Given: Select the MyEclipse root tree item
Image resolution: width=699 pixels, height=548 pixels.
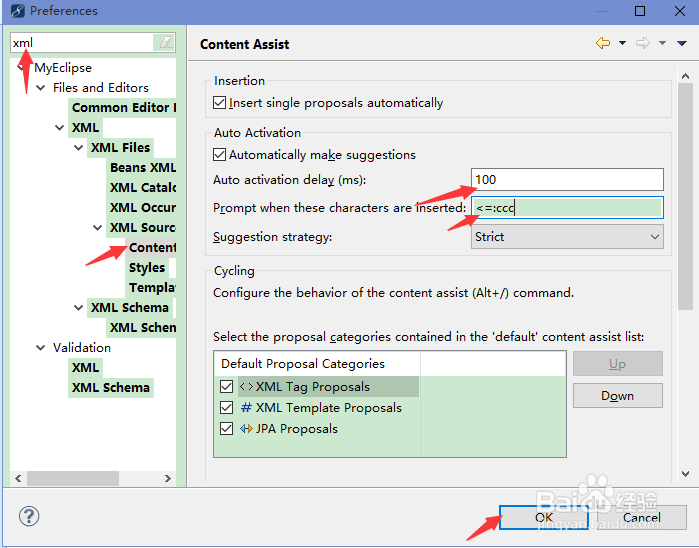Looking at the screenshot, I should [x=63, y=68].
